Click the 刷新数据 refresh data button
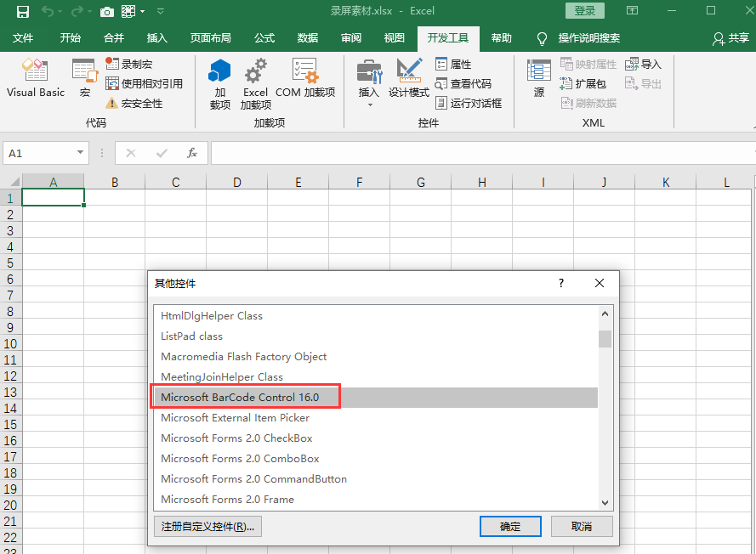Viewport: 756px width, 554px height. click(x=588, y=103)
